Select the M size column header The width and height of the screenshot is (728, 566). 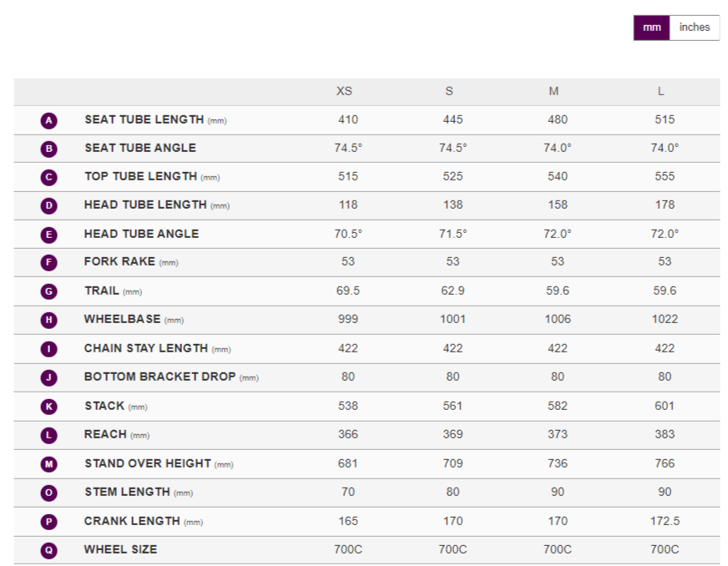(554, 91)
